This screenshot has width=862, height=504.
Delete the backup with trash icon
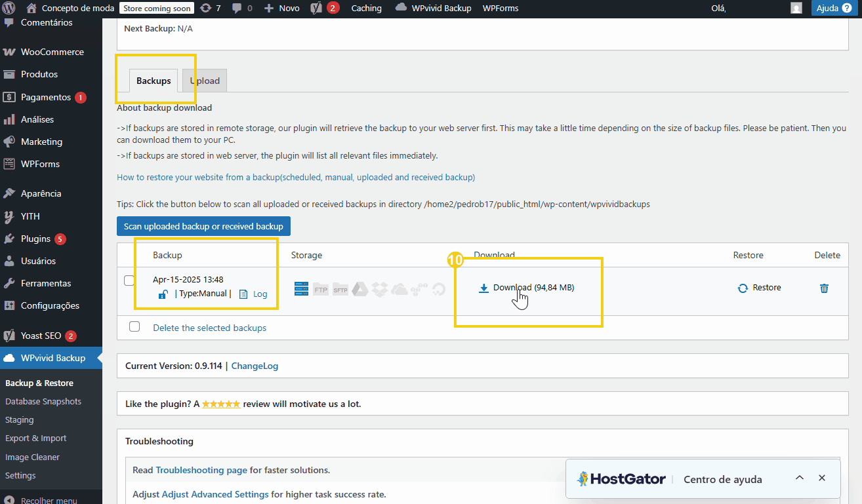pos(824,288)
